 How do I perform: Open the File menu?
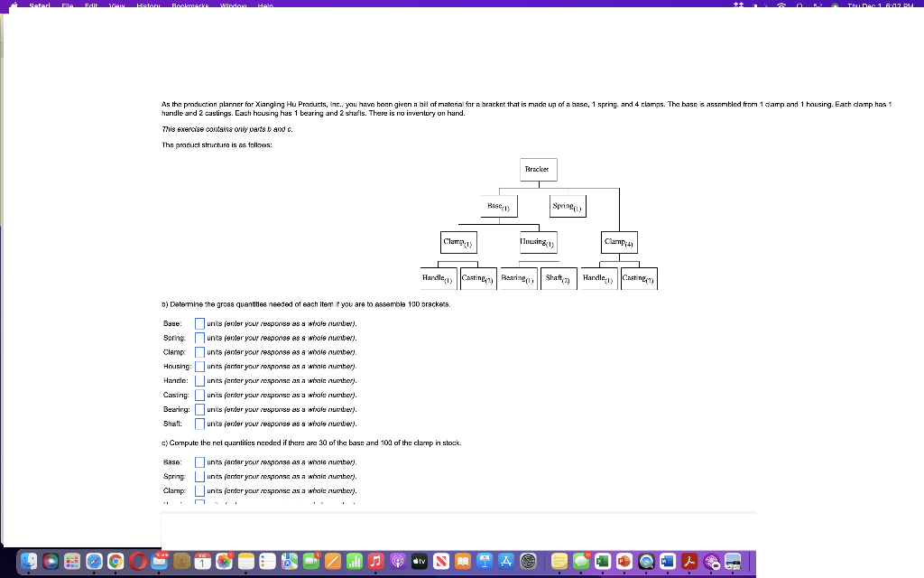pyautogui.click(x=67, y=5)
